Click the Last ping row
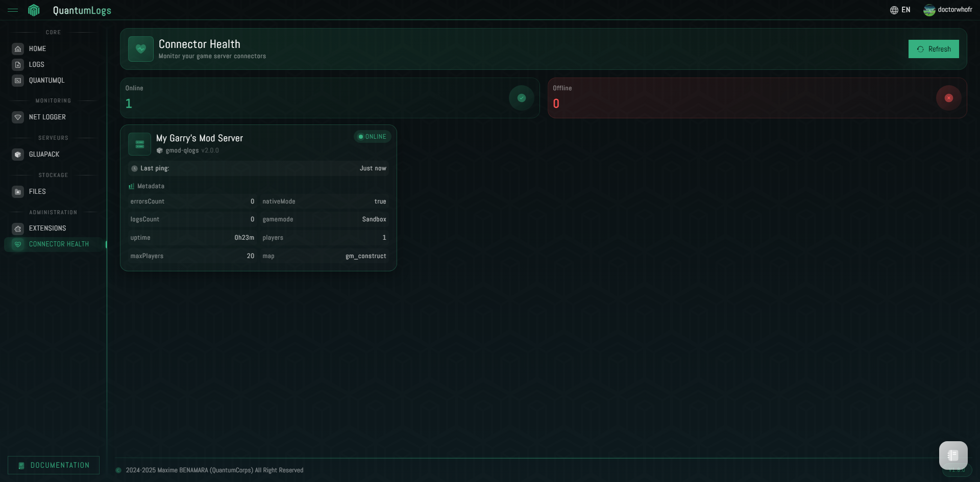The width and height of the screenshot is (980, 482). [258, 168]
